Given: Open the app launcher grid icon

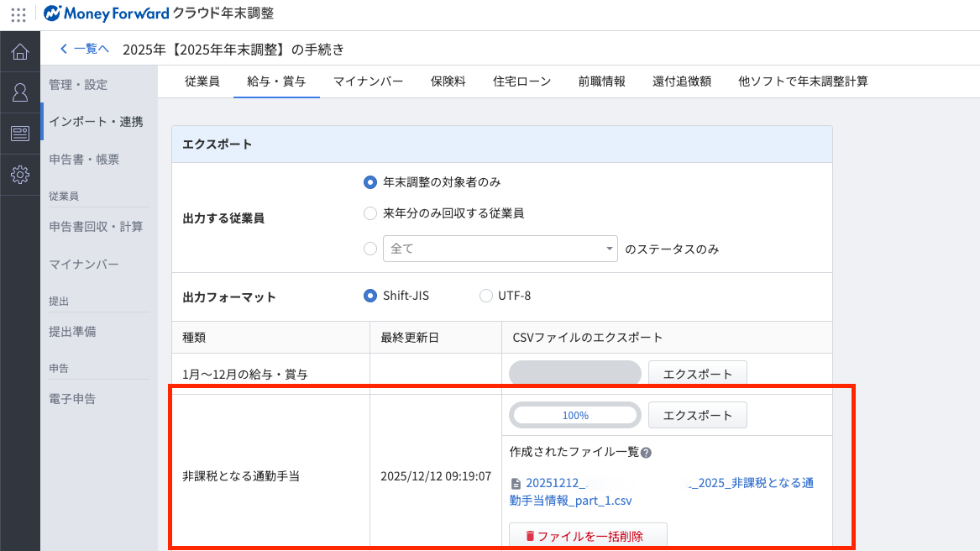Looking at the screenshot, I should pyautogui.click(x=18, y=14).
